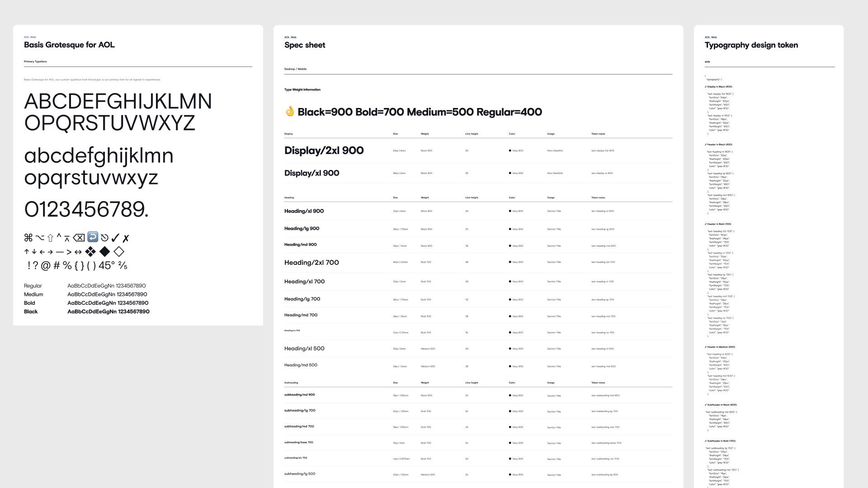Click the solid black diamond glyph
This screenshot has width=868, height=488.
coord(105,251)
